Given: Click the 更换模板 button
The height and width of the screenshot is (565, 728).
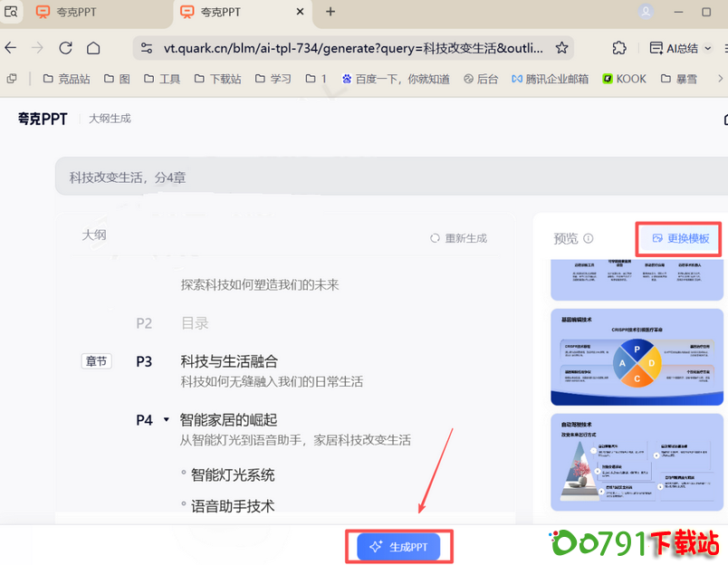Looking at the screenshot, I should tap(681, 238).
